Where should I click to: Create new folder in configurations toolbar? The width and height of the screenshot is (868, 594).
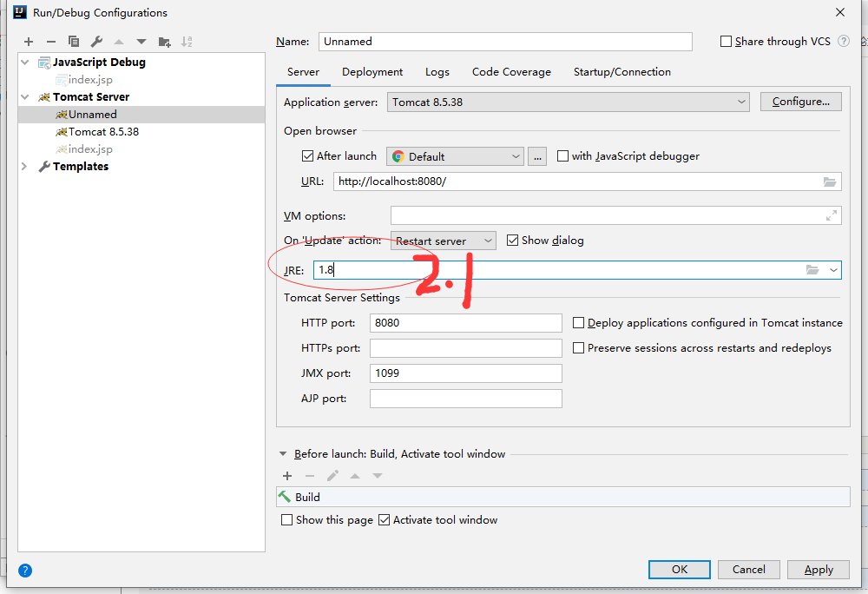(x=164, y=42)
